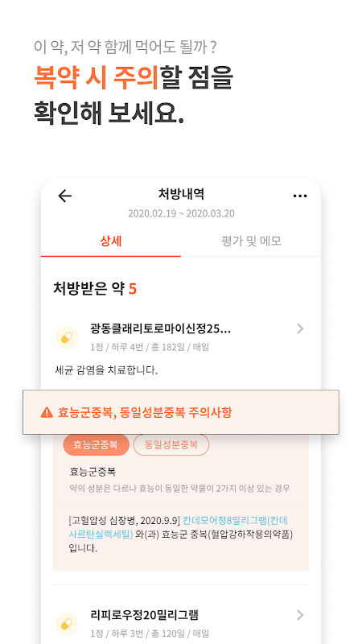Click the date range 2020.02.19 ~ 2020.03.20
Viewport: 362px width, 644px height.
[181, 213]
